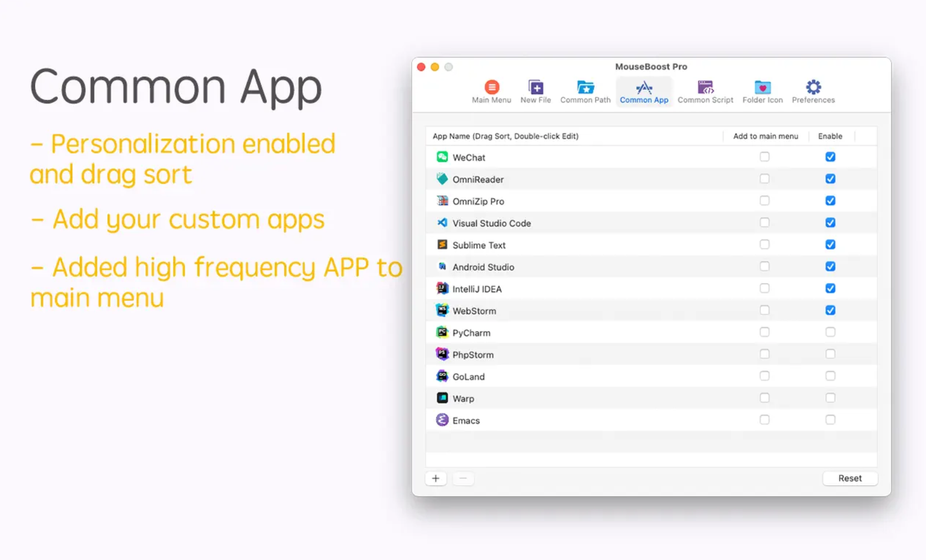Open the Main Menu toolbar tab
926x560 pixels.
[491, 92]
